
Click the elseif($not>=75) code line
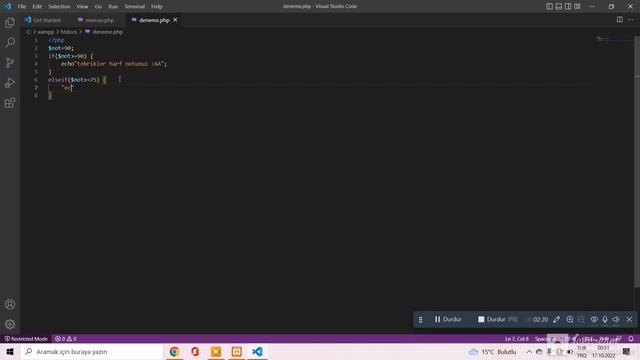point(77,80)
